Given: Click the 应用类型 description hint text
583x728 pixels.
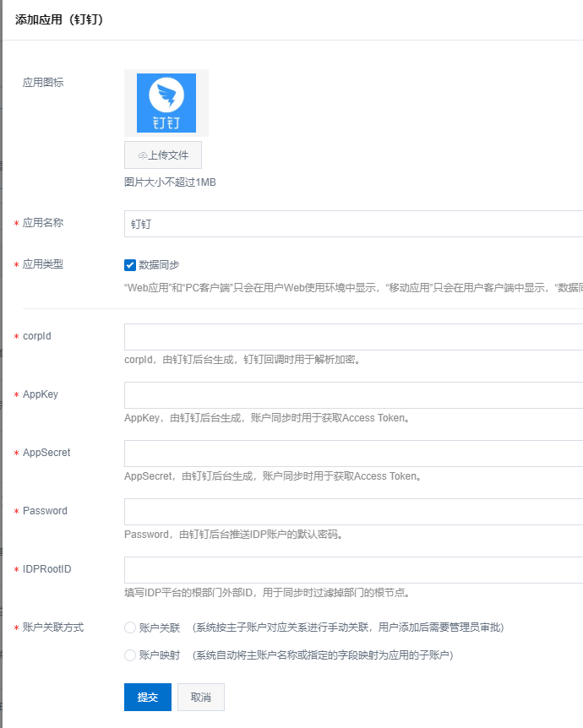Looking at the screenshot, I should point(353,288).
